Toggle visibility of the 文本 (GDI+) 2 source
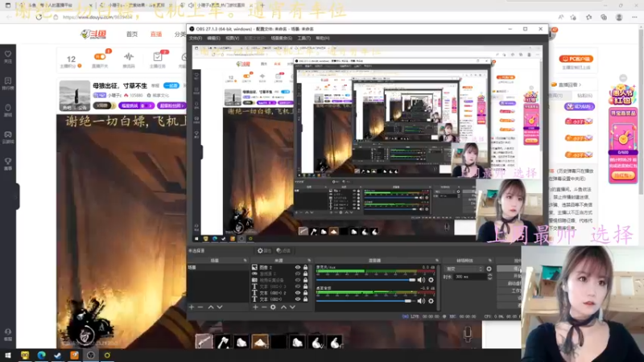The width and height of the screenshot is (644, 362). pos(298,293)
